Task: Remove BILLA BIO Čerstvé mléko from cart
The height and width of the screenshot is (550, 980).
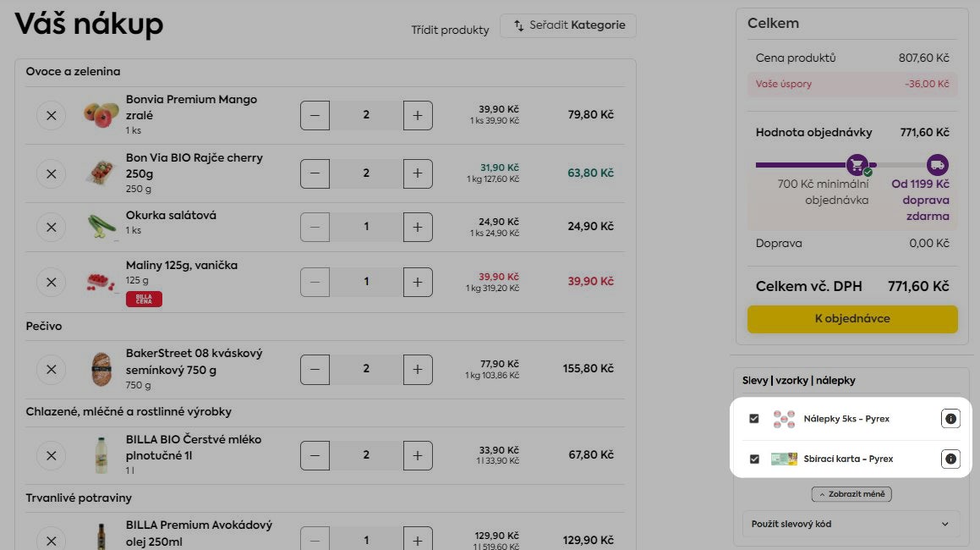Action: click(x=51, y=455)
